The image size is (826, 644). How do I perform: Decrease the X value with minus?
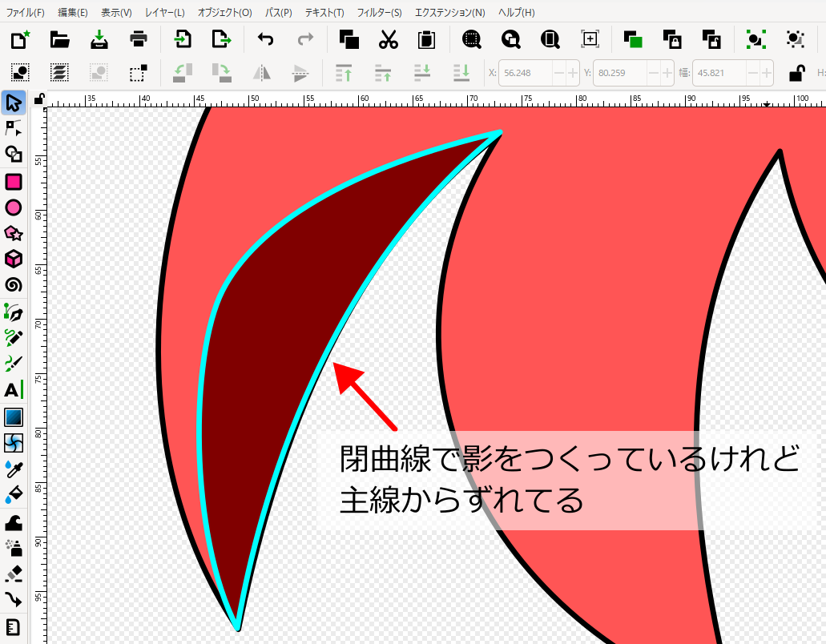click(559, 73)
